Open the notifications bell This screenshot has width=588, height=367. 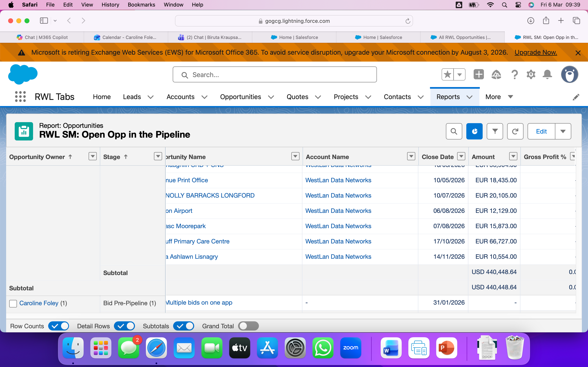click(547, 74)
